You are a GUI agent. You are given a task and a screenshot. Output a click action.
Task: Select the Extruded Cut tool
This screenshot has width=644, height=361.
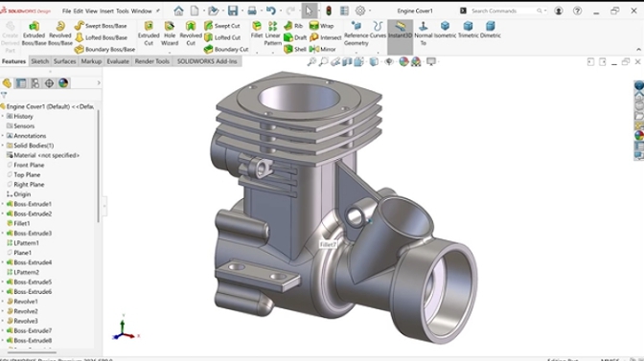coord(149,34)
